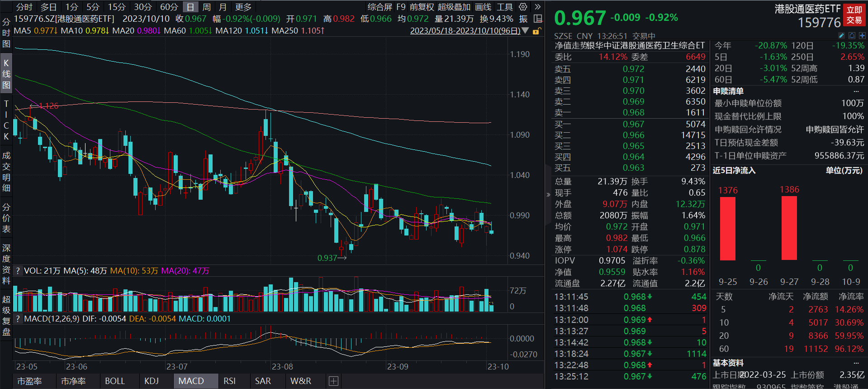Click the red 立即交易 button

(x=854, y=15)
